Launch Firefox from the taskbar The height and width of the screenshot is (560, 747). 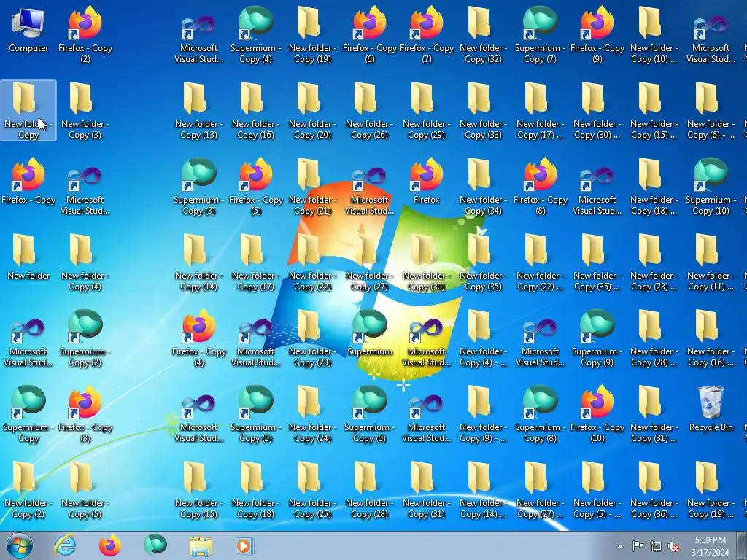110,545
